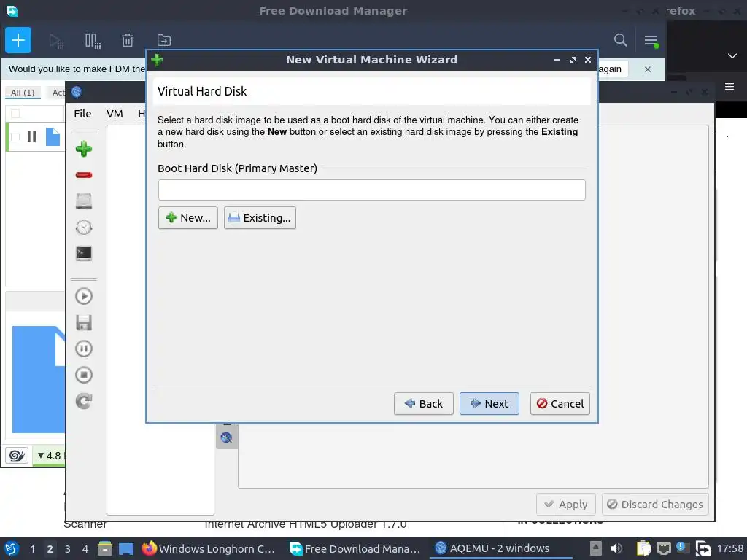The height and width of the screenshot is (560, 747).
Task: Click the network monitor tray icon
Action: (664, 548)
